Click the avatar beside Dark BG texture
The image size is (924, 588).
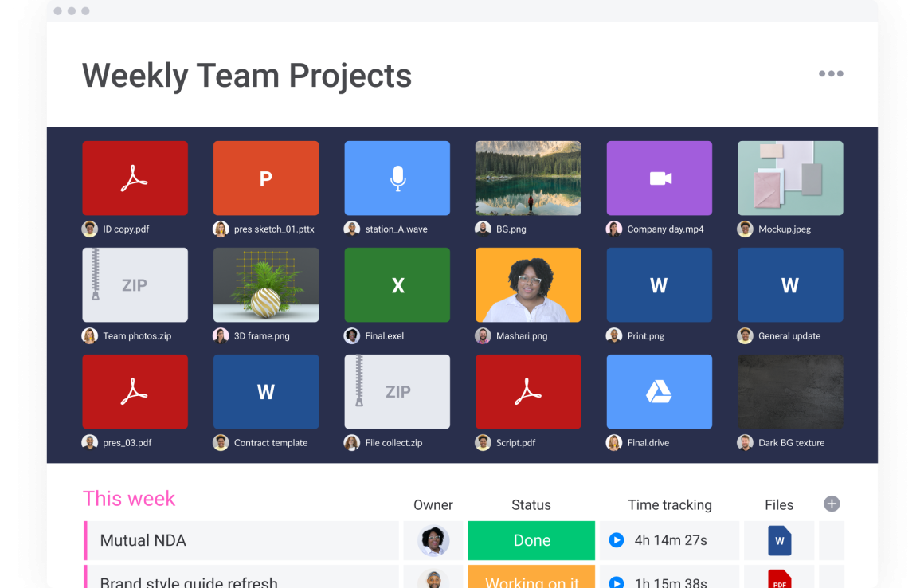click(x=745, y=442)
